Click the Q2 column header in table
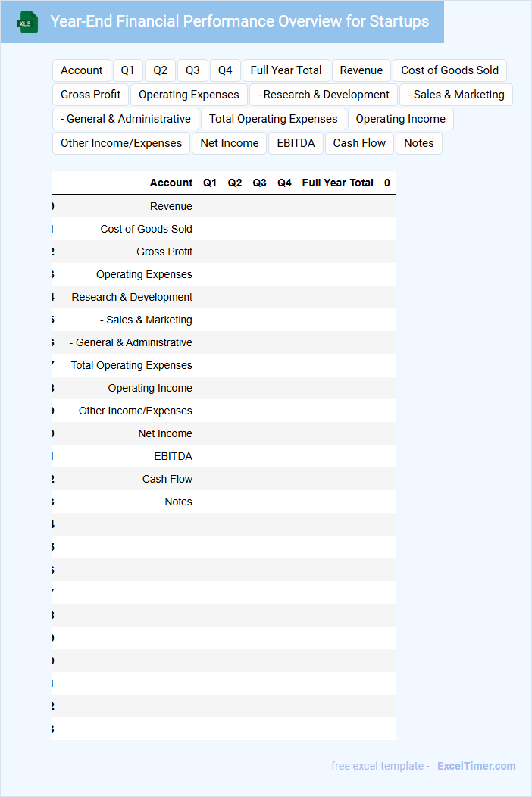 [235, 183]
